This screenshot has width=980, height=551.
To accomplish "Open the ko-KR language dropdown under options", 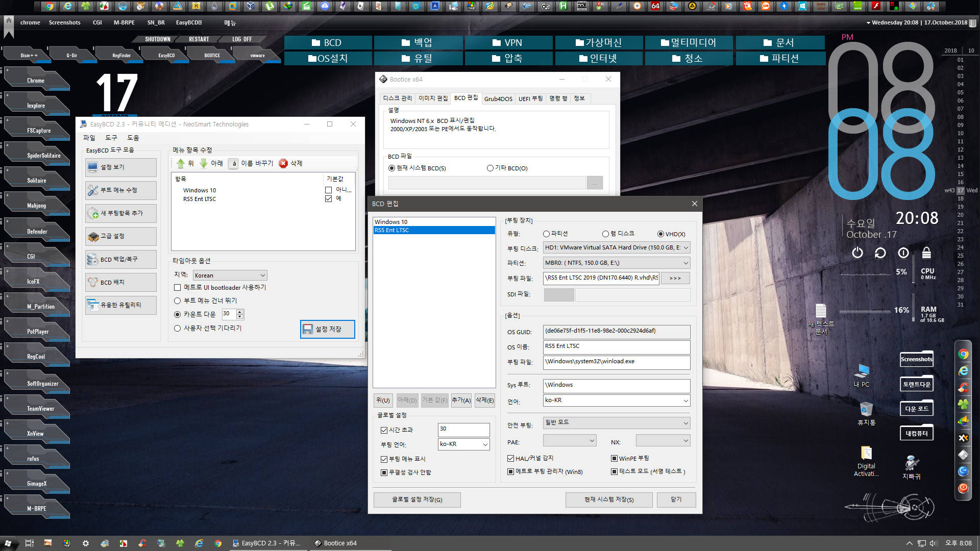I will (617, 400).
